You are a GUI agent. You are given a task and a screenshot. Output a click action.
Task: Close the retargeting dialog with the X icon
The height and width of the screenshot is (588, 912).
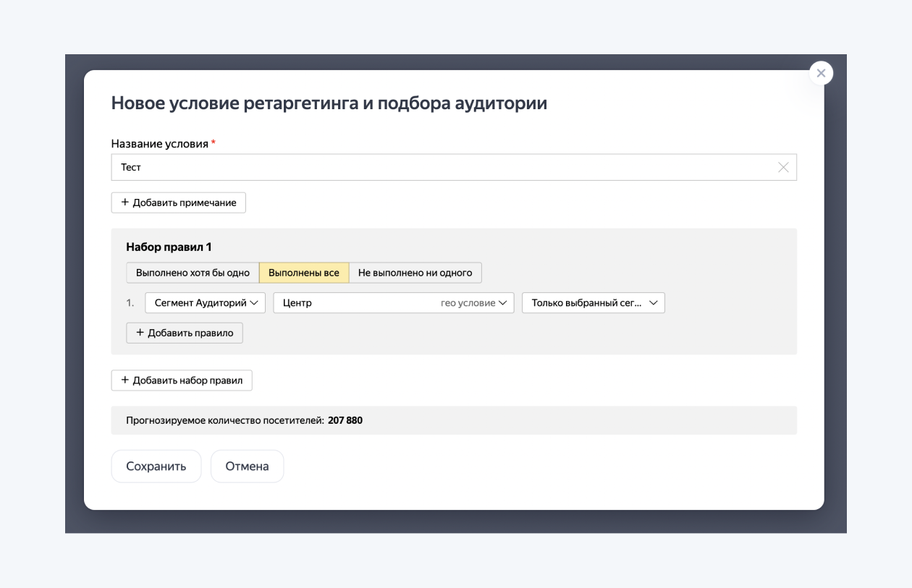coord(821,73)
